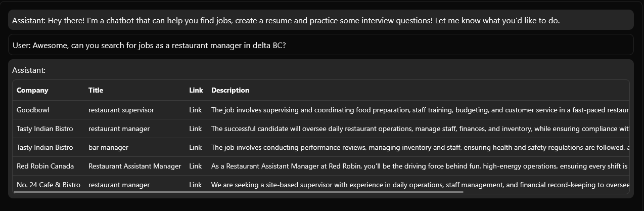
Task: Click the Link column header
Action: [x=196, y=90]
